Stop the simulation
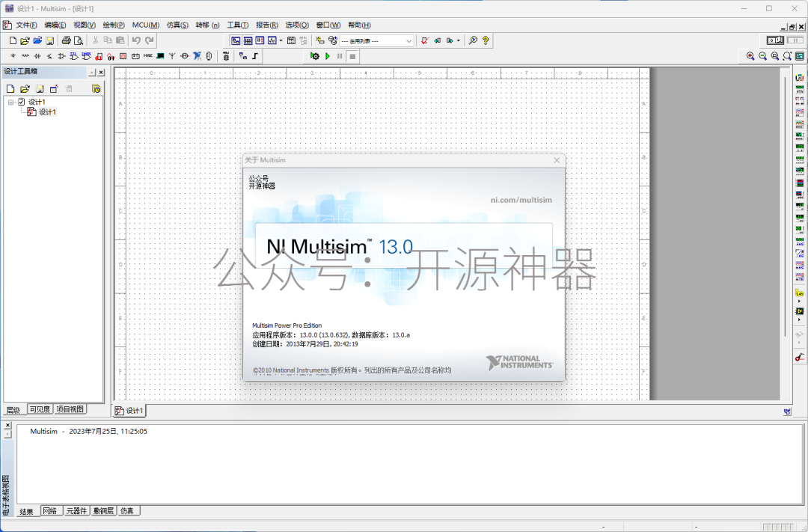 (x=352, y=55)
